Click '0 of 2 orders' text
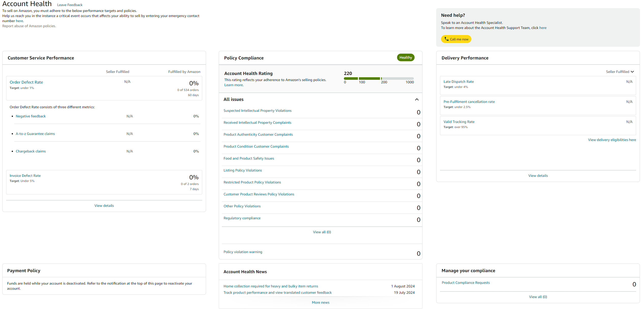Image resolution: width=644 pixels, height=309 pixels. 190,184
